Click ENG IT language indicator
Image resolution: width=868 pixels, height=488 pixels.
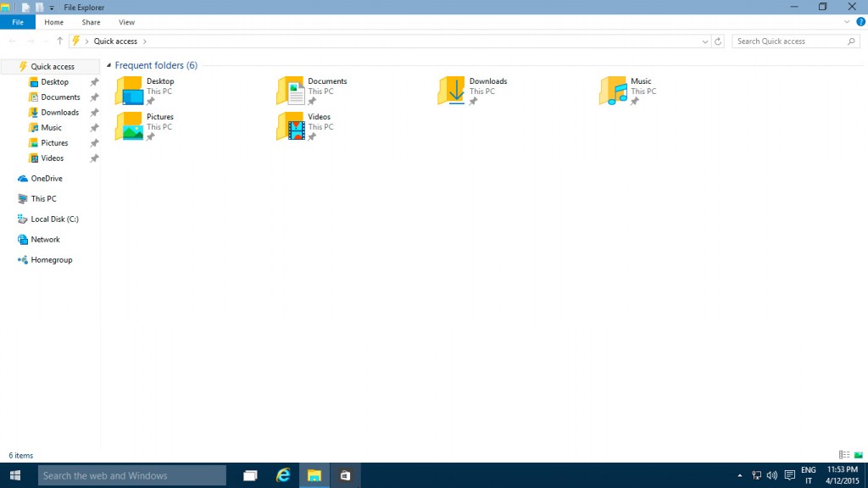tap(808, 476)
